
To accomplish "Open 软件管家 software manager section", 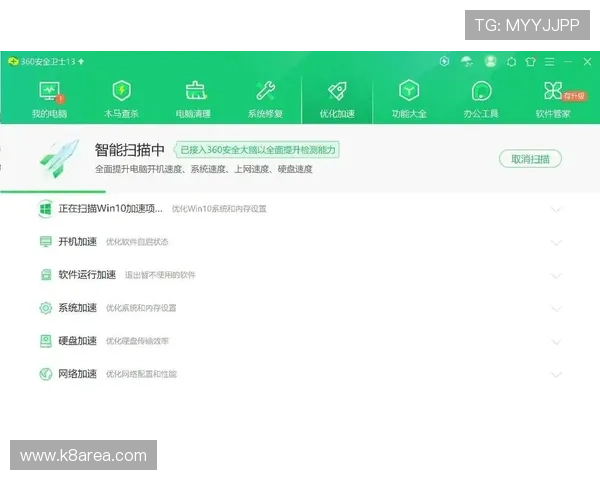I will 553,100.
